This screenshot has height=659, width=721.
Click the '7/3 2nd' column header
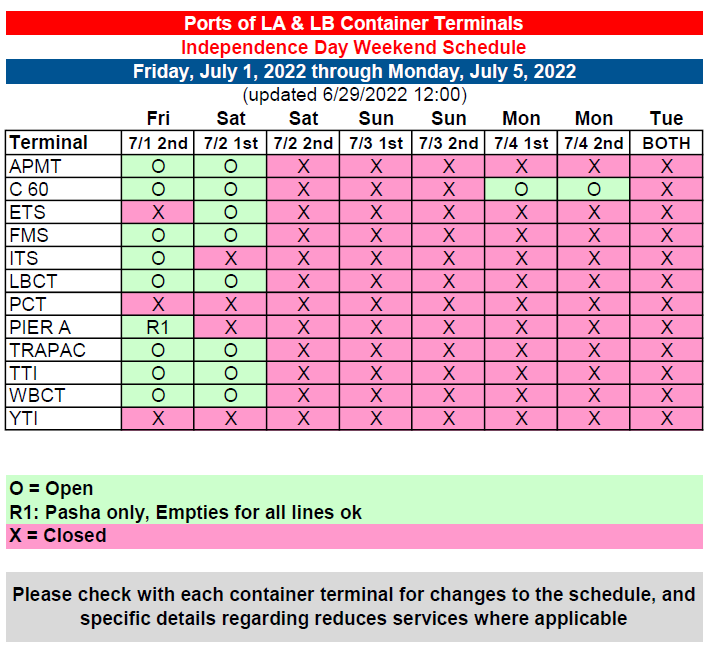coord(448,143)
